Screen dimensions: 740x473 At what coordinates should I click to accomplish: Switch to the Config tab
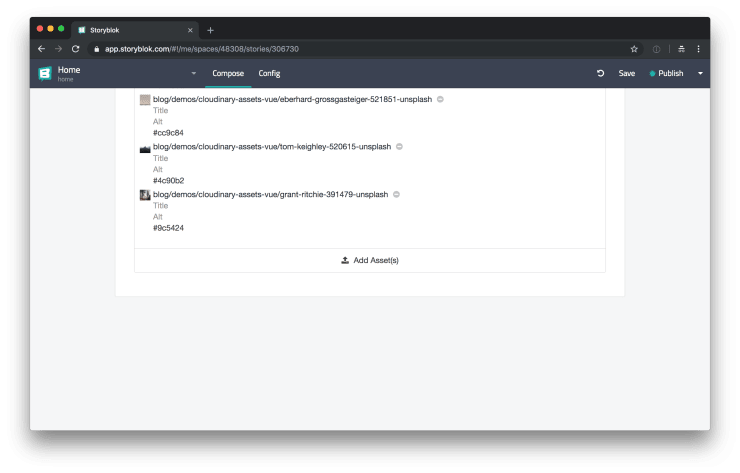[x=269, y=74]
